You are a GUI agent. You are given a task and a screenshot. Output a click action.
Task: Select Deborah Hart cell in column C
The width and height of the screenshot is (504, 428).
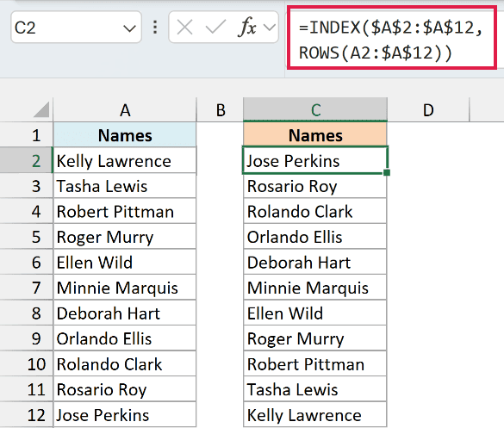pyautogui.click(x=315, y=262)
